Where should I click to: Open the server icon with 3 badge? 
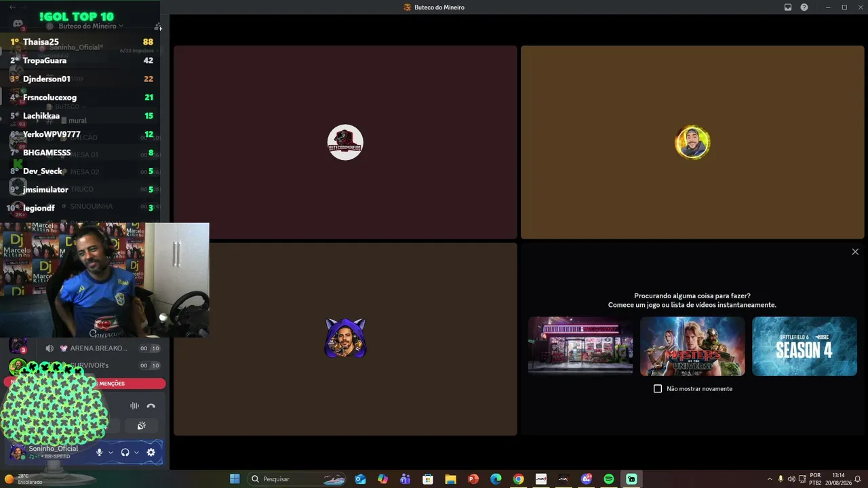pyautogui.click(x=18, y=346)
